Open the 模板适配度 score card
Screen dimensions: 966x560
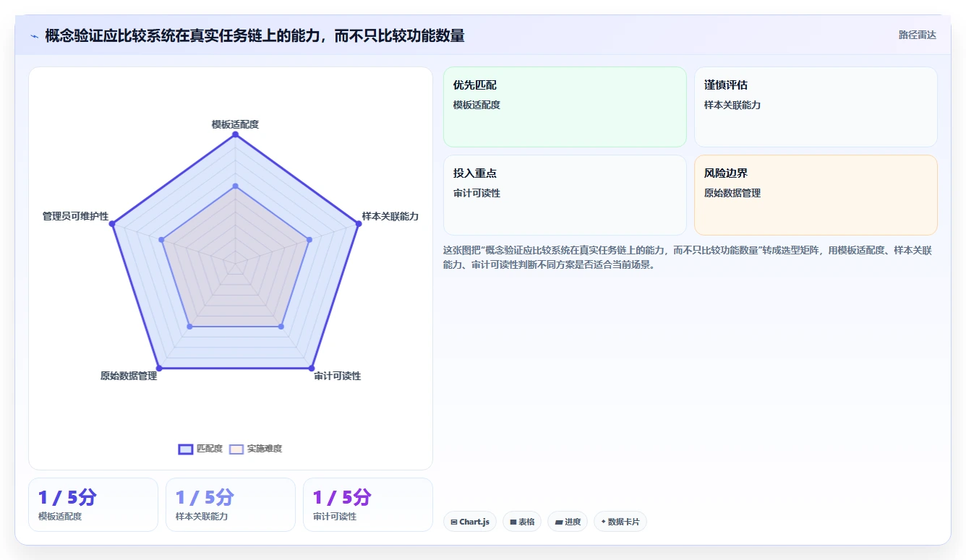tap(93, 504)
